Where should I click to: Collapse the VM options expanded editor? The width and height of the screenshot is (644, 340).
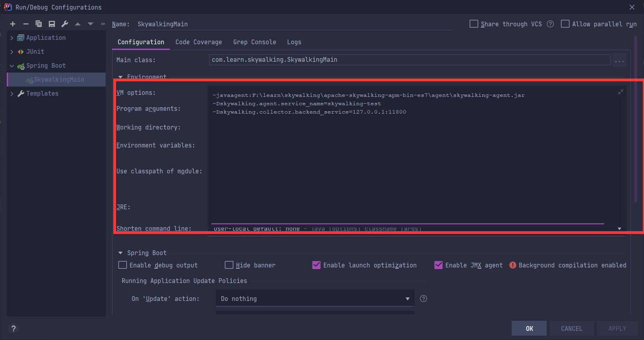tap(620, 92)
